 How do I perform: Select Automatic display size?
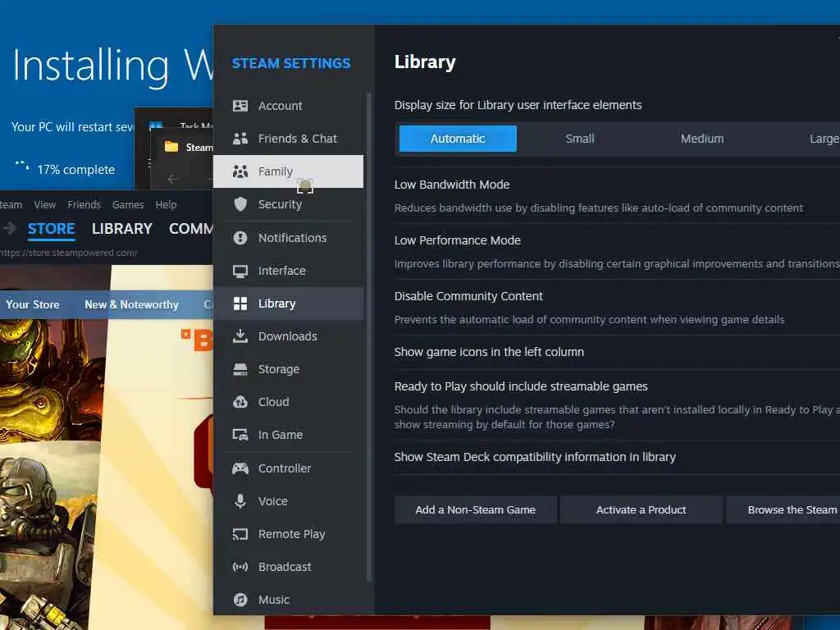458,139
